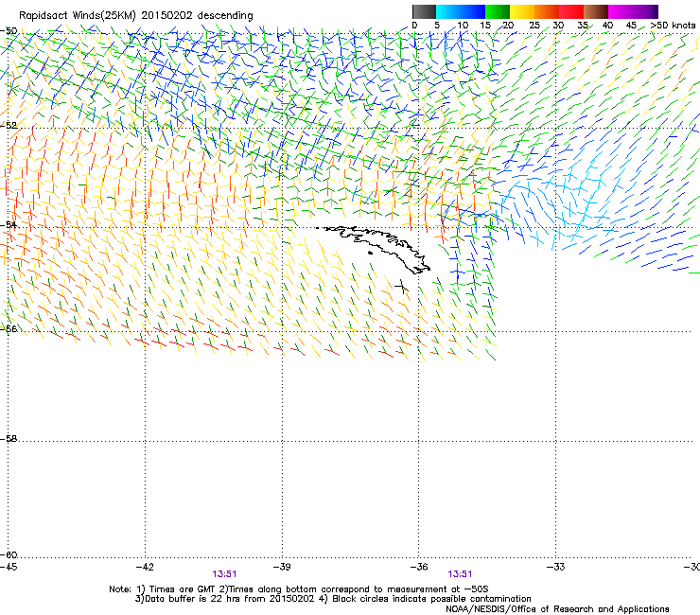Click the purple 13:51 time near -36
700x615 pixels.
click(x=460, y=574)
